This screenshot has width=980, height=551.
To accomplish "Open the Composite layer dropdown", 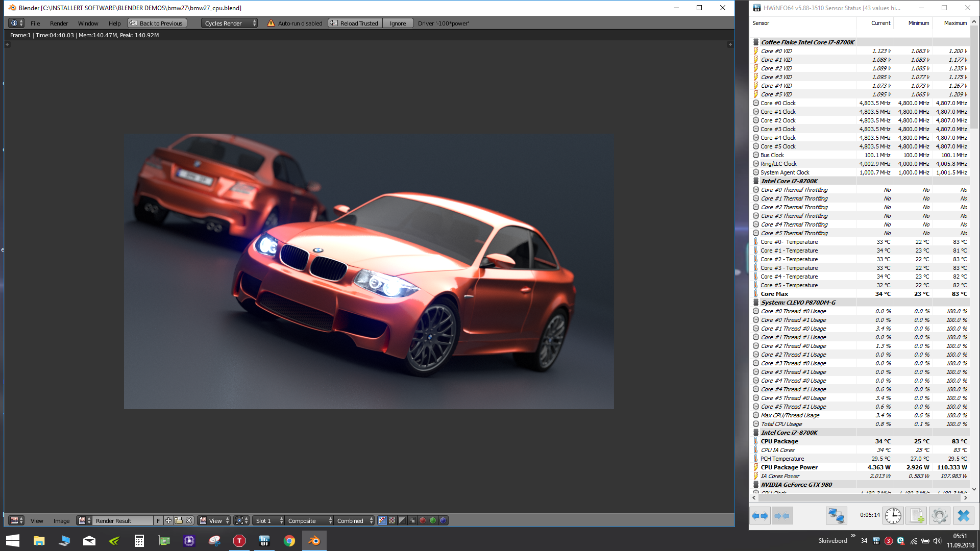I will (309, 520).
